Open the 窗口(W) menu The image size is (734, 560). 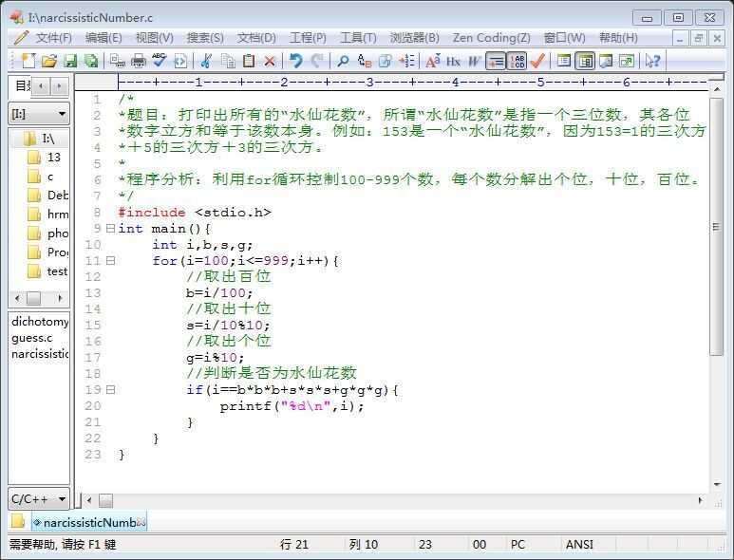click(x=564, y=38)
